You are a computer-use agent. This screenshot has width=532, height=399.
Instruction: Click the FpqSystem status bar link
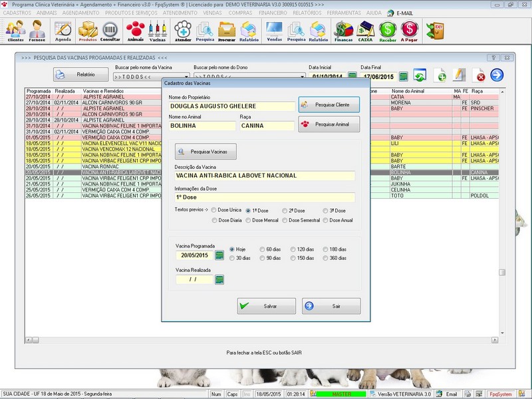(x=501, y=394)
